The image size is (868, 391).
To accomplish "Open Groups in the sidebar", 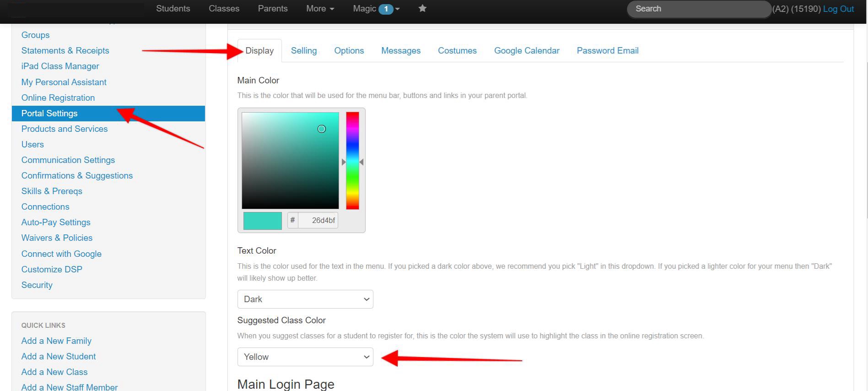I will tap(35, 35).
